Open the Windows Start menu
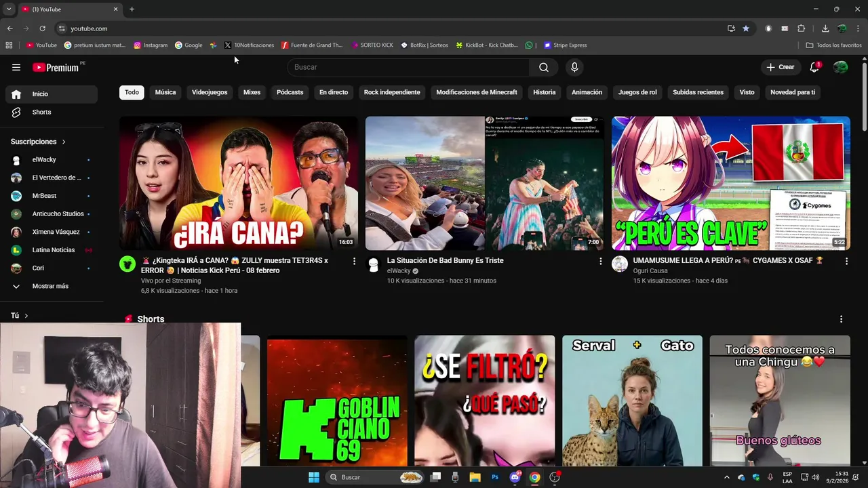Image resolution: width=868 pixels, height=488 pixels. 314,477
